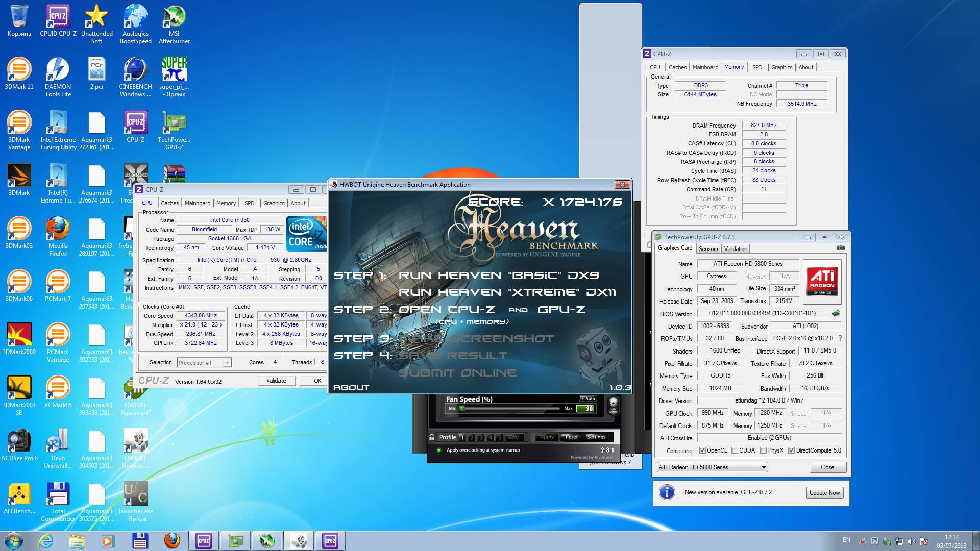
Task: Click the Bus Interface question mark help icon
Action: pyautogui.click(x=840, y=338)
